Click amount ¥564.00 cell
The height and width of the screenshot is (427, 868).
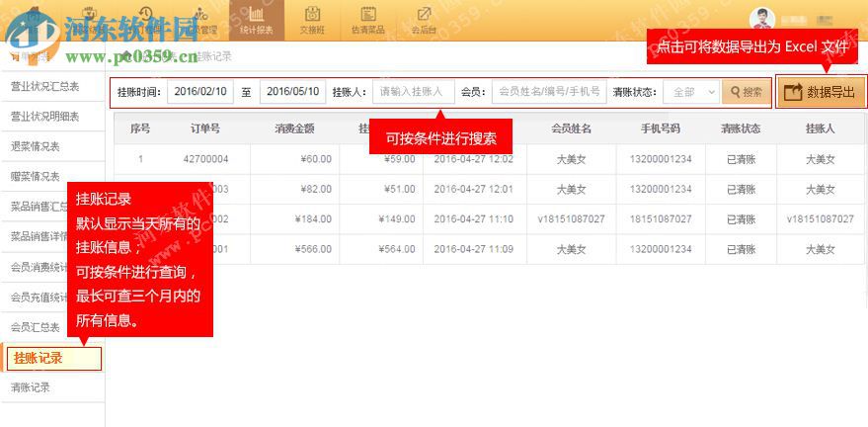pyautogui.click(x=397, y=249)
